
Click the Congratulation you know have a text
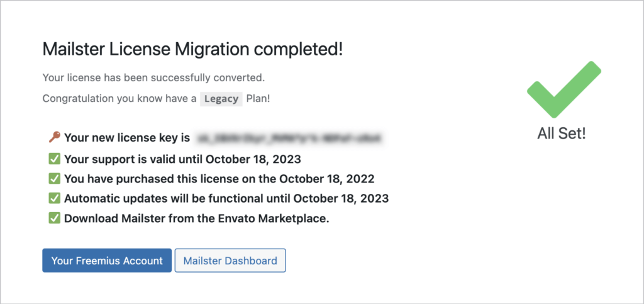pyautogui.click(x=119, y=99)
